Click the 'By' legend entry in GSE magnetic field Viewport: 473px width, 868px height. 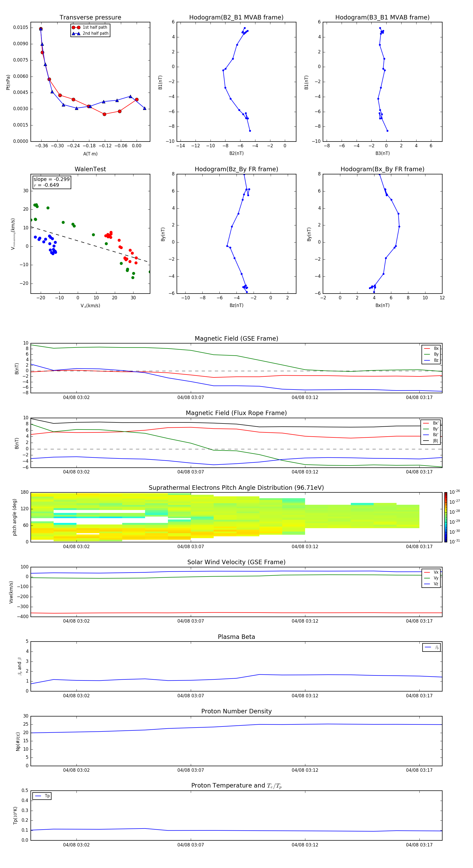click(431, 354)
